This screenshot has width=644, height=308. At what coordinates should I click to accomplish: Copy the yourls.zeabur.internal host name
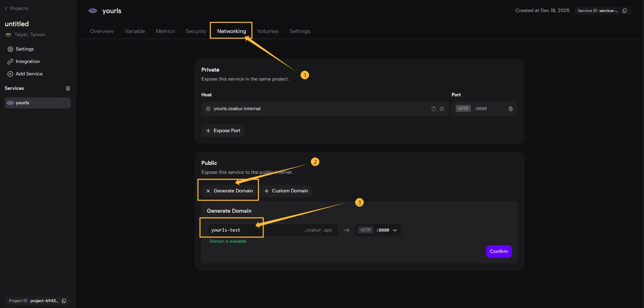coord(433,109)
